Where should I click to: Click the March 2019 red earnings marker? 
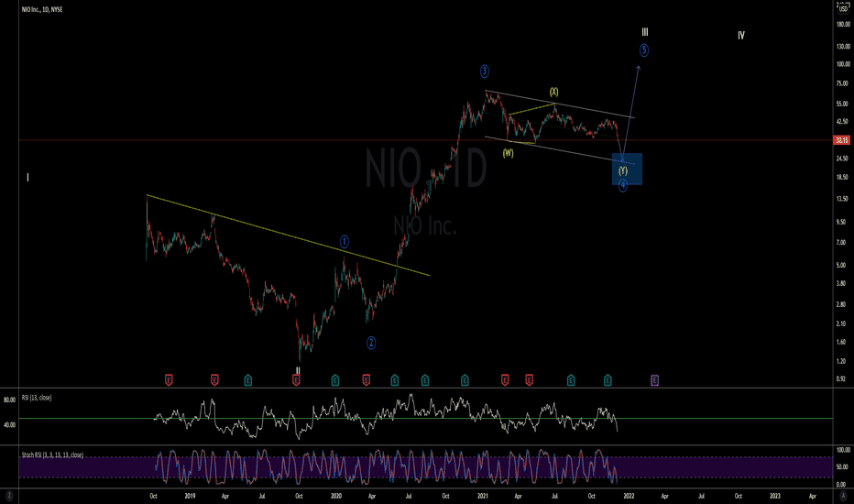click(x=214, y=380)
